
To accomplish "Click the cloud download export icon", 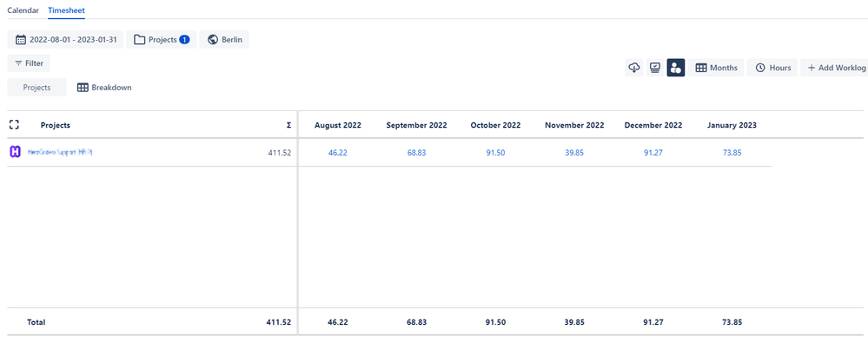I will point(634,68).
